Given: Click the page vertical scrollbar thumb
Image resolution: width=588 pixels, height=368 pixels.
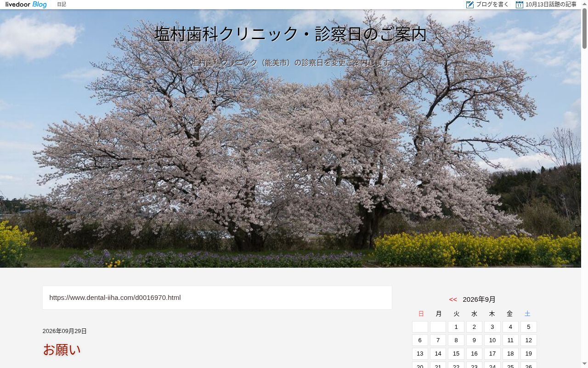Looking at the screenshot, I should (584, 29).
